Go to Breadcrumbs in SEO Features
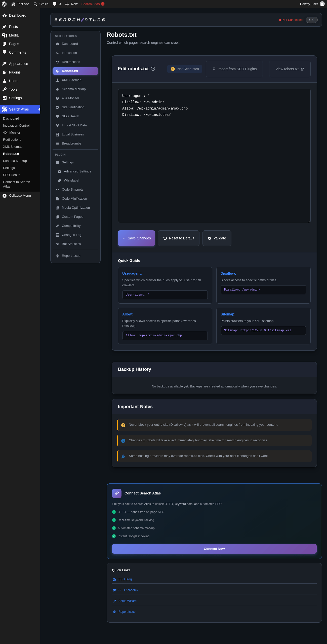Viewport: 327px width, 644px height. [x=75, y=144]
